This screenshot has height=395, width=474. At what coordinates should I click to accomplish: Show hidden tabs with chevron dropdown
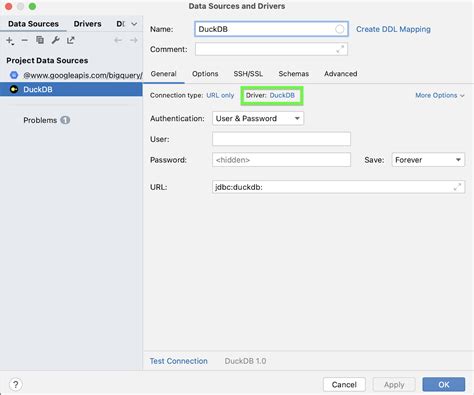[x=134, y=24]
